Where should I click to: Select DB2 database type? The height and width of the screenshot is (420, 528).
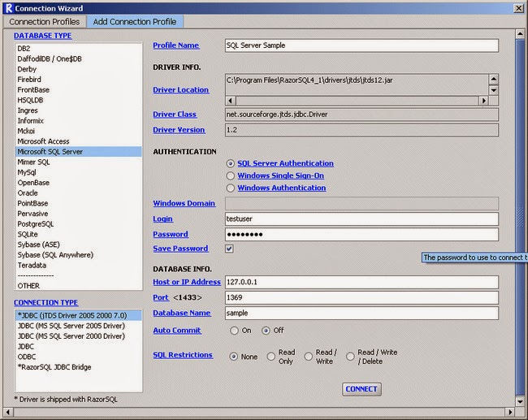click(79, 49)
